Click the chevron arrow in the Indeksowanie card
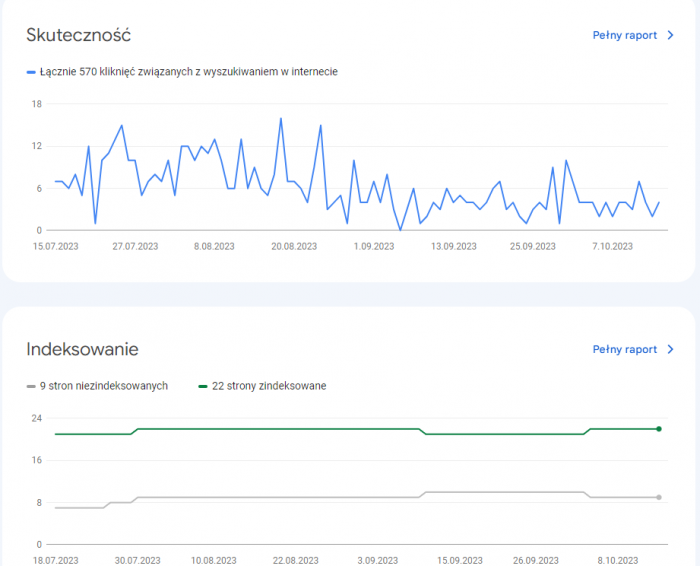Screen dimensions: 700x566 [x=670, y=350]
